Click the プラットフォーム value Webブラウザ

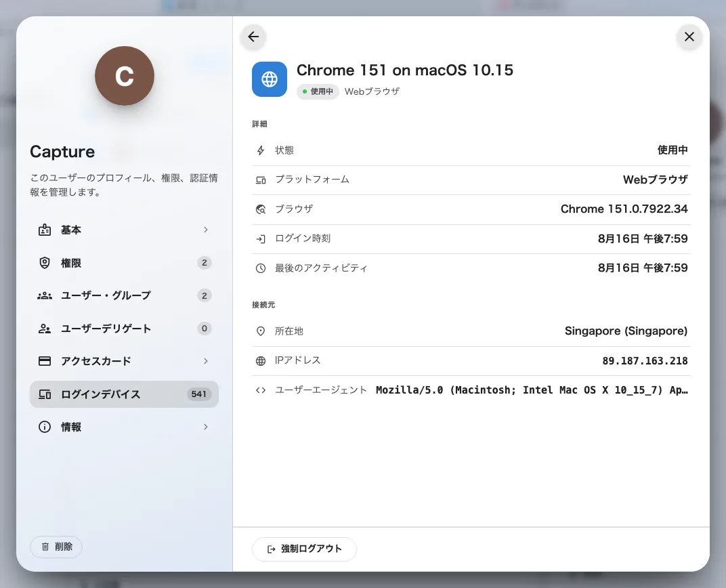pyautogui.click(x=655, y=180)
